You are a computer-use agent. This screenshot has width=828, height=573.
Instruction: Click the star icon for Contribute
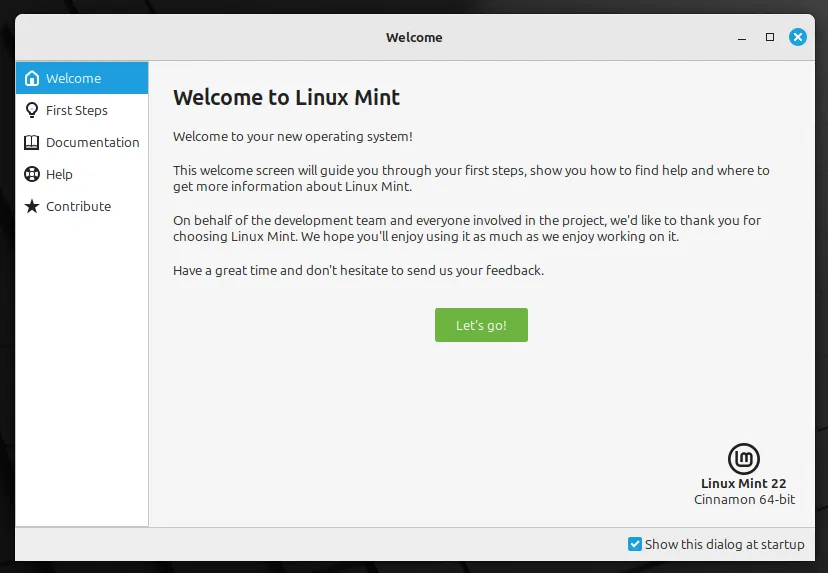point(32,206)
